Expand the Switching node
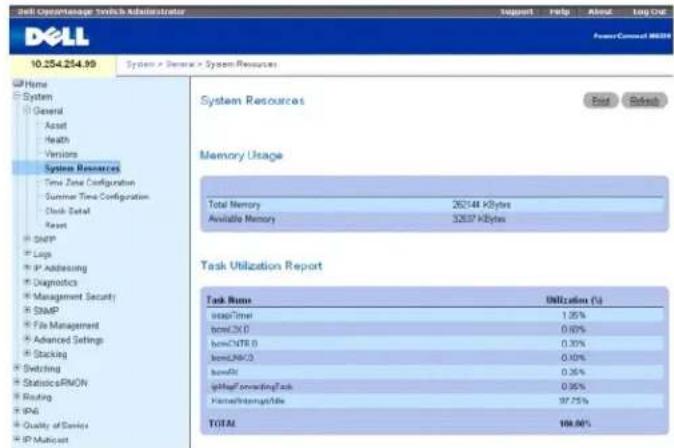Screen dimensions: 674x448 (17, 368)
